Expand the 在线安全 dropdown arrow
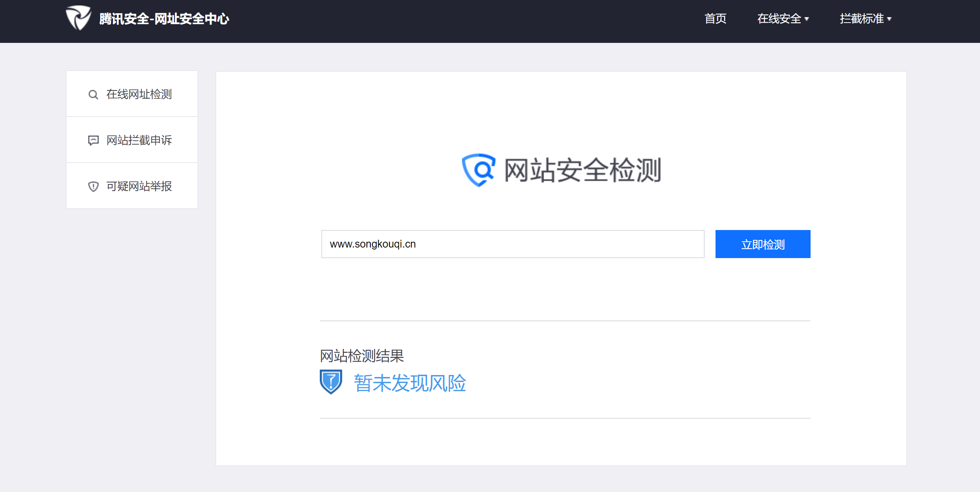Viewport: 980px width, 492px height. (x=807, y=19)
